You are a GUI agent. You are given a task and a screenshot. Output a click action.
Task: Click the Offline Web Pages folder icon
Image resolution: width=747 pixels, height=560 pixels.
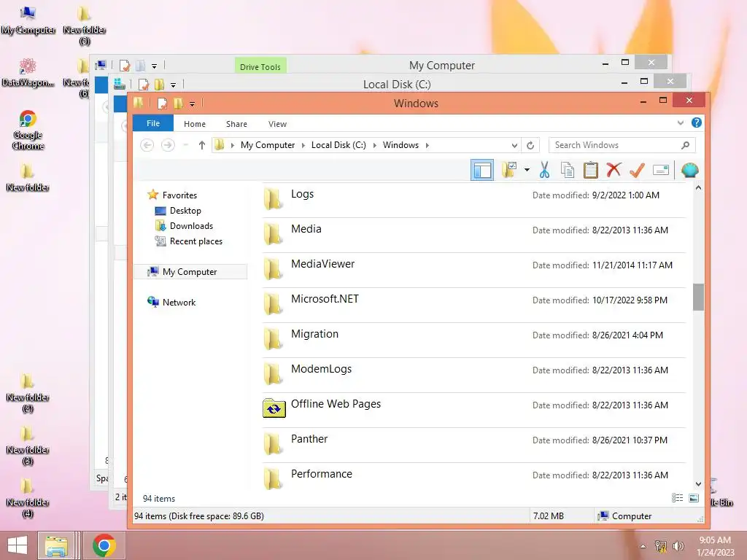(x=274, y=408)
